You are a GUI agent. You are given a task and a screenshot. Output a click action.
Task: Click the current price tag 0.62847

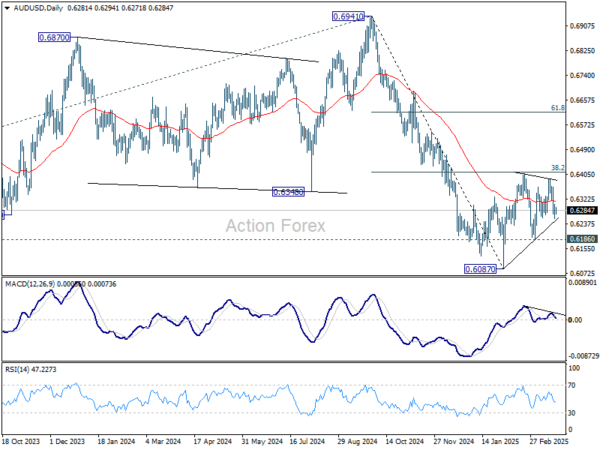click(x=582, y=211)
